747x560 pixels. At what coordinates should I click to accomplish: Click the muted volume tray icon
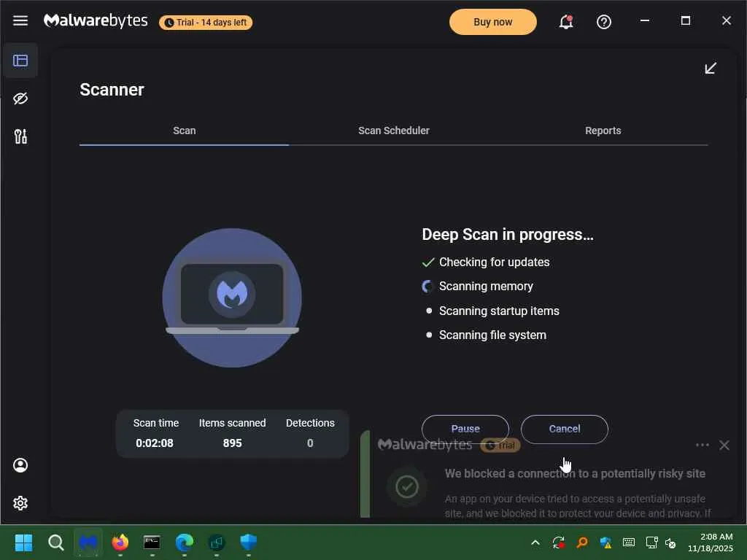[x=670, y=542]
